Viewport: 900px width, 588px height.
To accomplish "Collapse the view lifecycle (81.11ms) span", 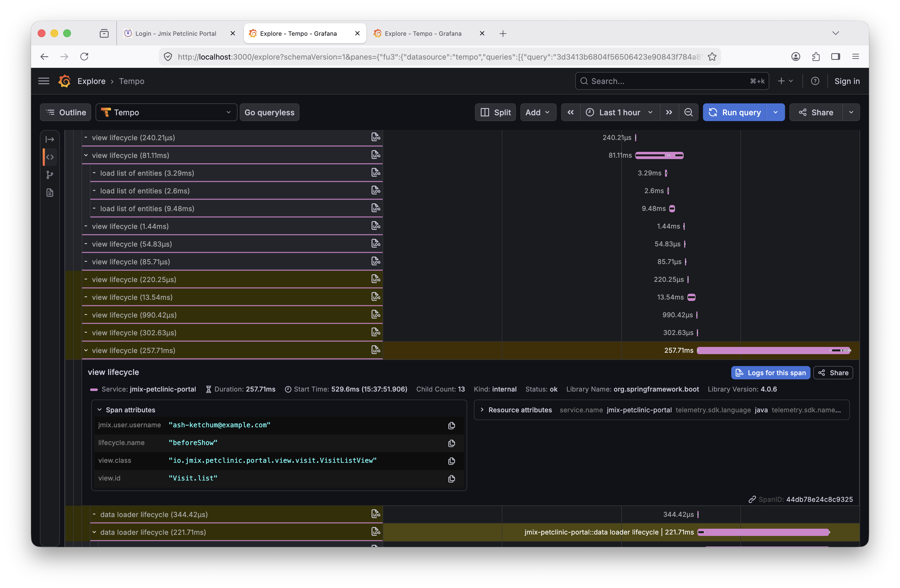I will point(86,155).
